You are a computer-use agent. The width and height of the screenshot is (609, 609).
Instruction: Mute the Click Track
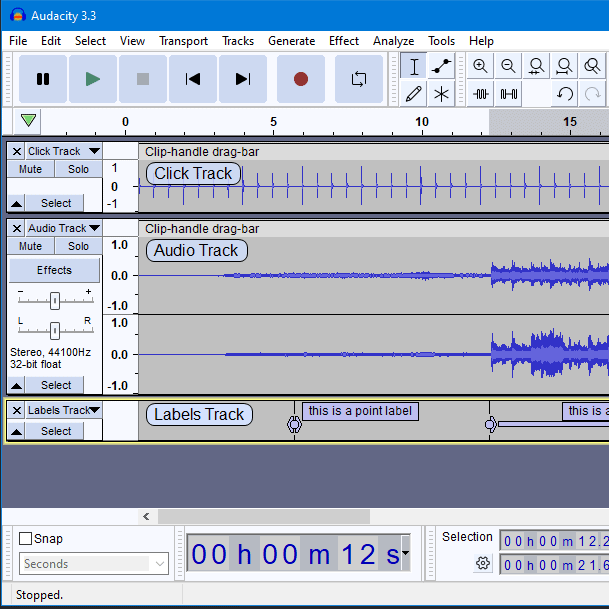click(x=31, y=169)
